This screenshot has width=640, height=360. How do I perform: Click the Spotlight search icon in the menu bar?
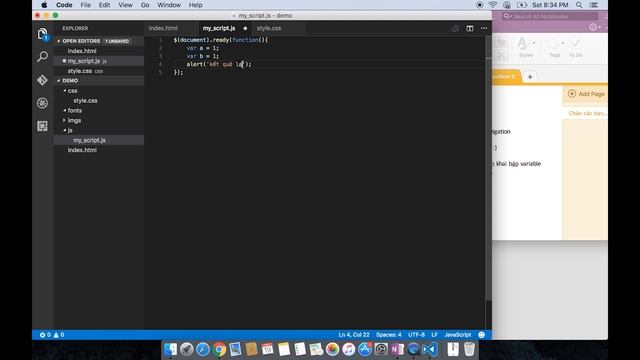coord(579,5)
